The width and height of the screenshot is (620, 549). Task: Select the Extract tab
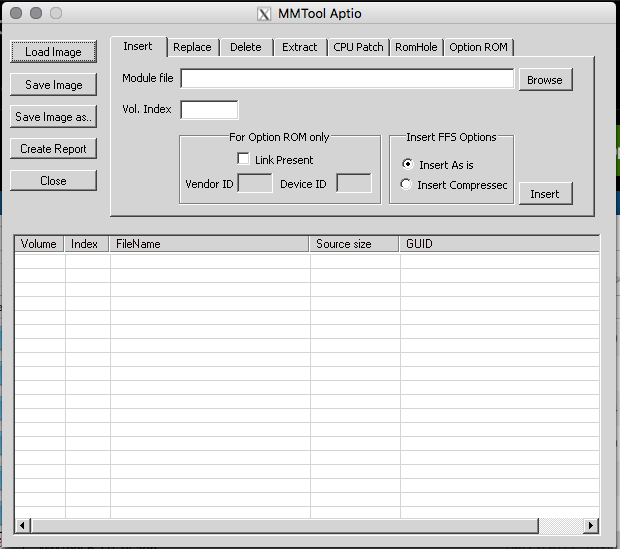tap(300, 47)
